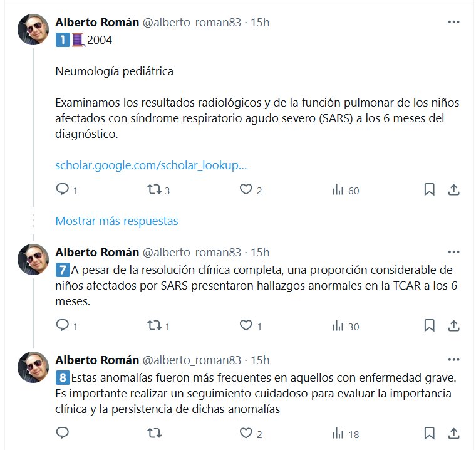This screenshot has width=476, height=450.
Task: Share the first tweet in thread
Action: (x=455, y=190)
